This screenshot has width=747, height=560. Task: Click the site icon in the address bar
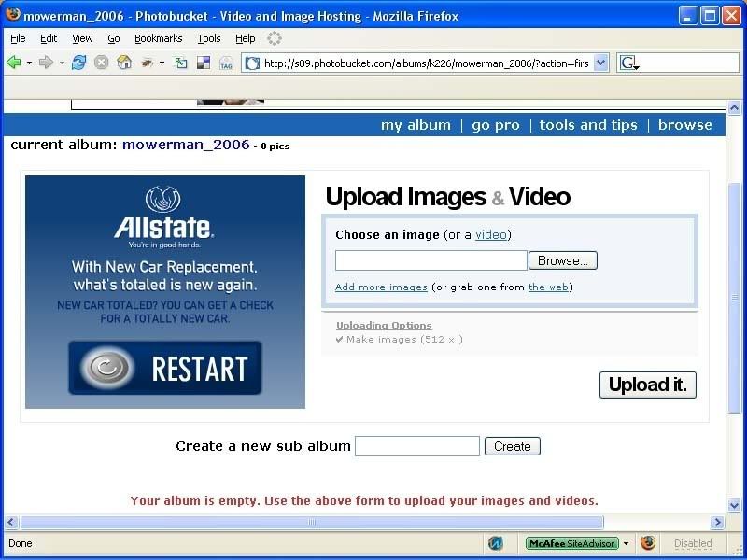252,63
